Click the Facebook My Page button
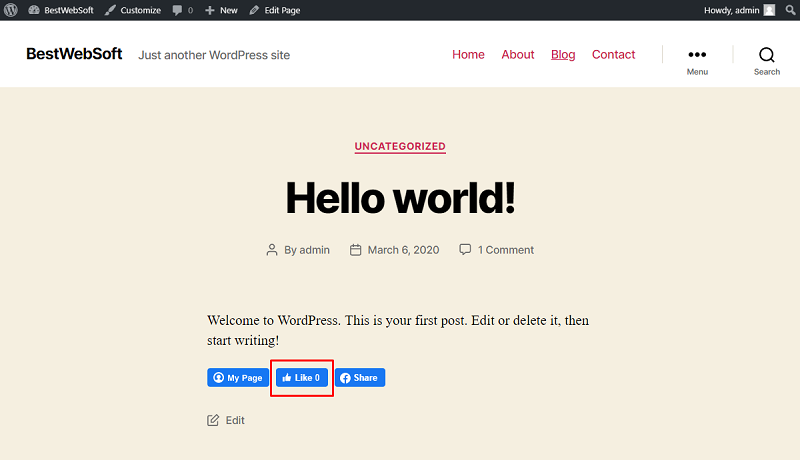Image resolution: width=800 pixels, height=460 pixels. [238, 377]
